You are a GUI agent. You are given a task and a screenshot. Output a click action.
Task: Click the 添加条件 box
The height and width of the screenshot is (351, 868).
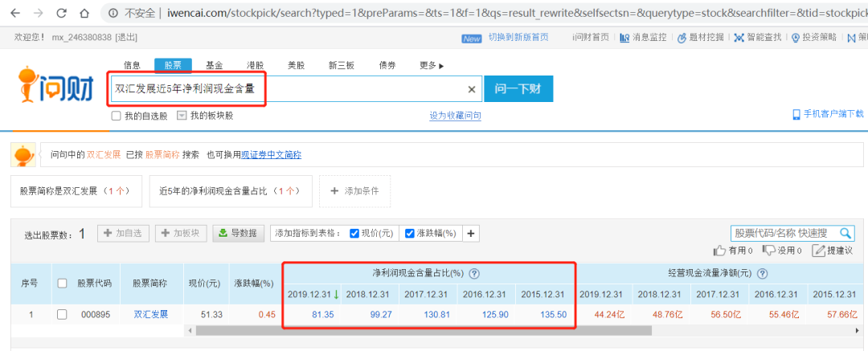click(355, 191)
